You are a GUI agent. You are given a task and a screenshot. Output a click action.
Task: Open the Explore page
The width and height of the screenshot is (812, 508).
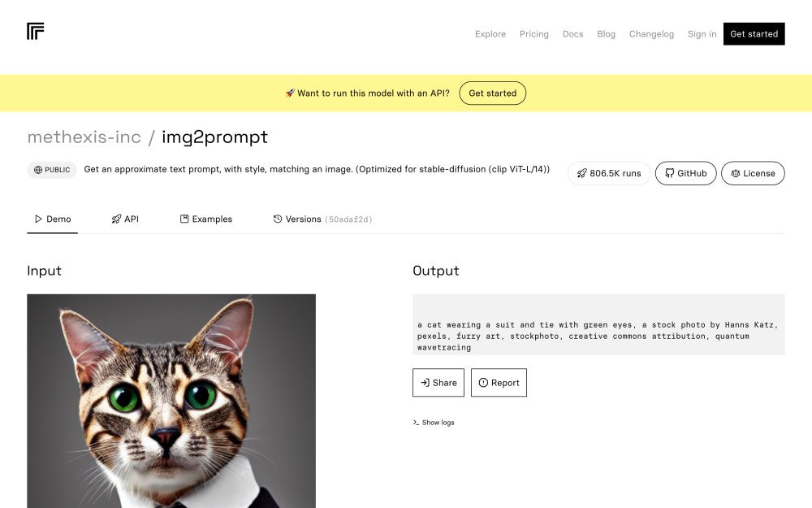point(490,34)
